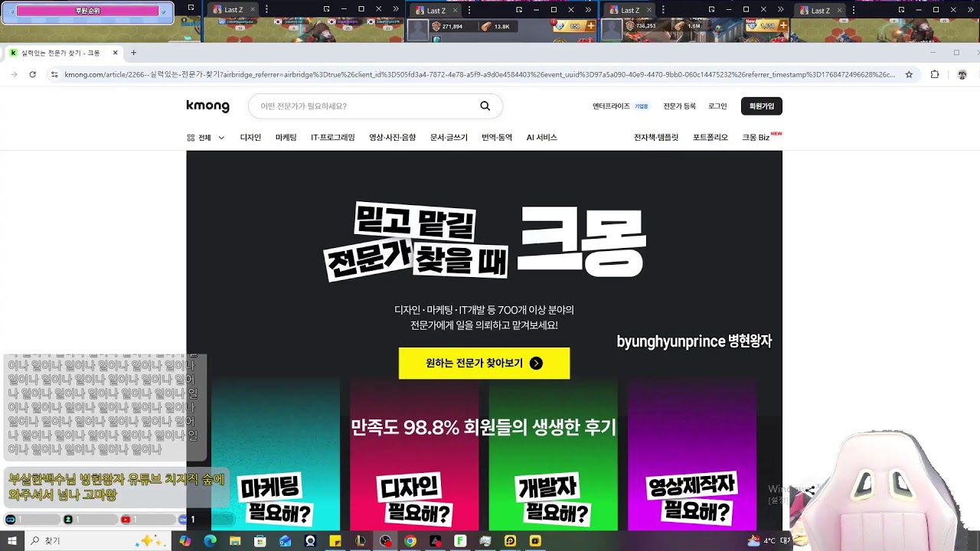980x551 pixels.
Task: Open the Windows Start menu
Action: 12,541
